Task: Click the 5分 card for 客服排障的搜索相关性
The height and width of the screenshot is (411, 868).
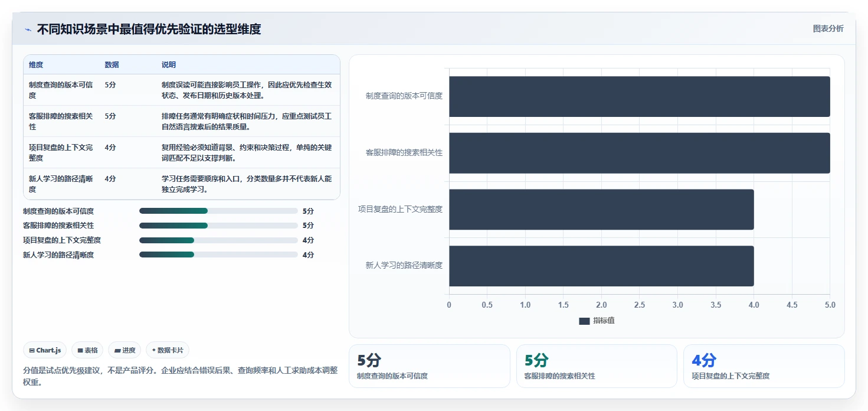Action: 597,366
